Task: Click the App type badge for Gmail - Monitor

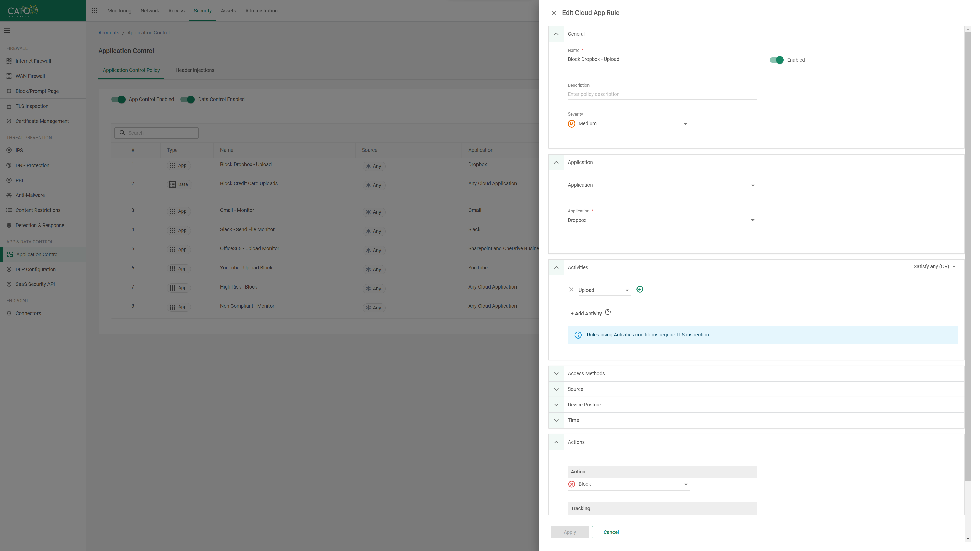Action: point(179,211)
